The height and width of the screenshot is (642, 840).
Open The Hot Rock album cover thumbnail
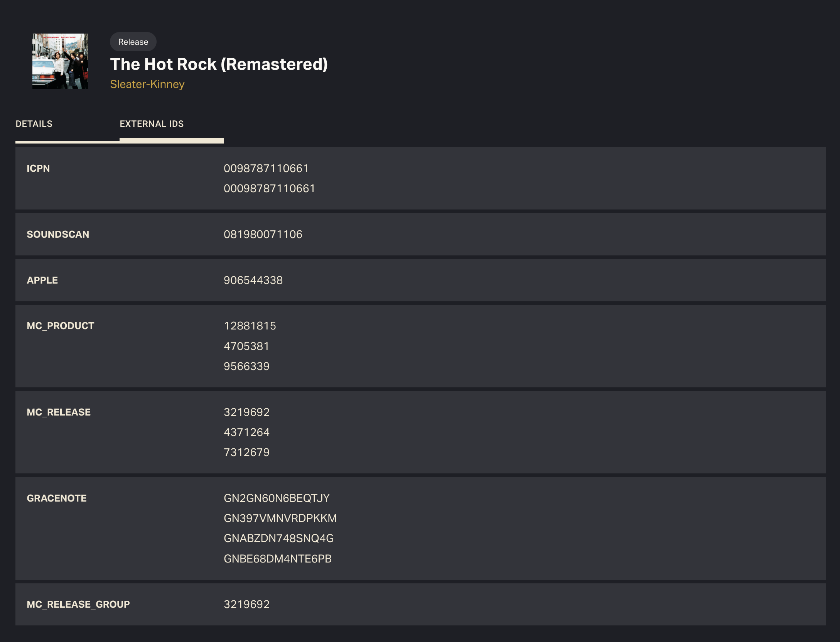[x=60, y=61]
